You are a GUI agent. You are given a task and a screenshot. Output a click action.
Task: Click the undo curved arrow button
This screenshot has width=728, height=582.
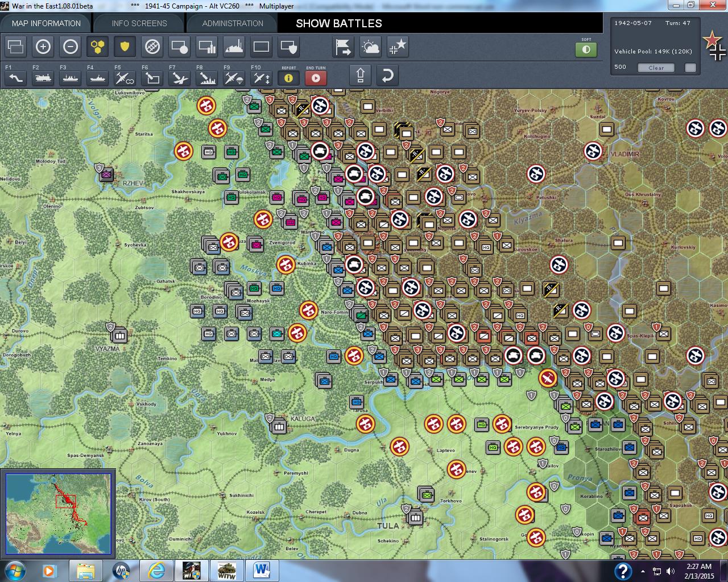[x=387, y=75]
